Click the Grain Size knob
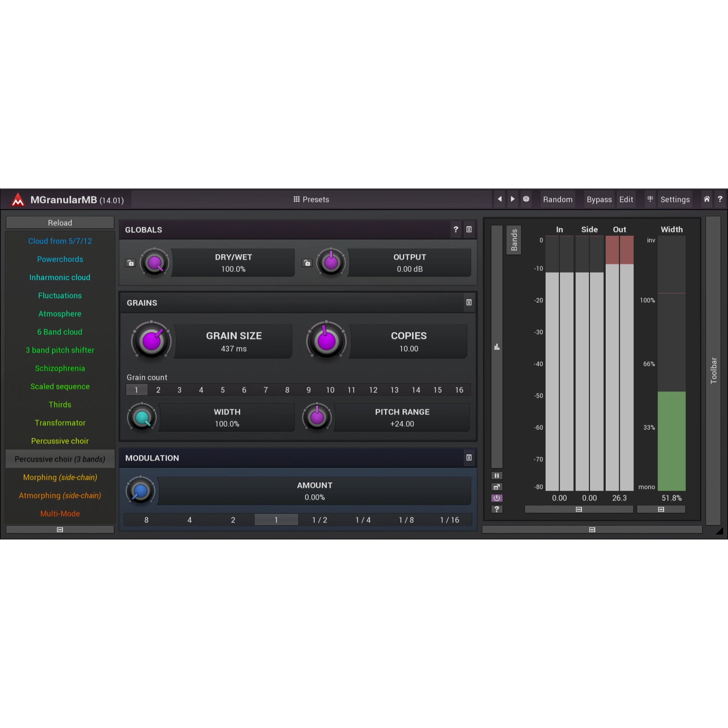This screenshot has width=728, height=728. pyautogui.click(x=151, y=341)
